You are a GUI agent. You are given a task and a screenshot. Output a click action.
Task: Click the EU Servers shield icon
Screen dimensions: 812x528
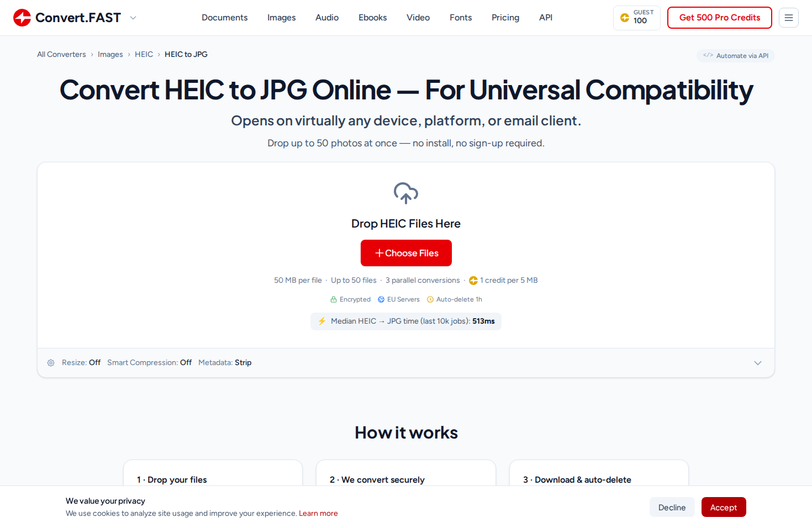381,299
